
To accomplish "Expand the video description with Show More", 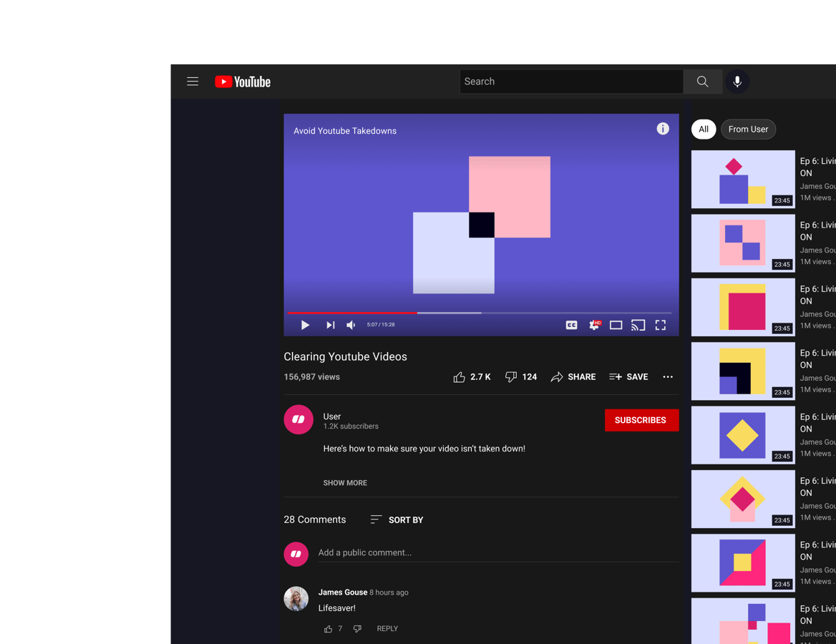I will pyautogui.click(x=345, y=483).
